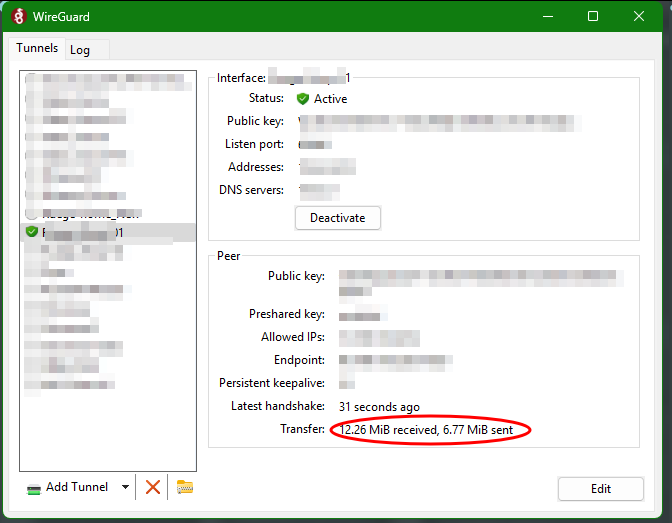Click the blurred peer Public key value
This screenshot has width=672, height=523.
(481, 282)
